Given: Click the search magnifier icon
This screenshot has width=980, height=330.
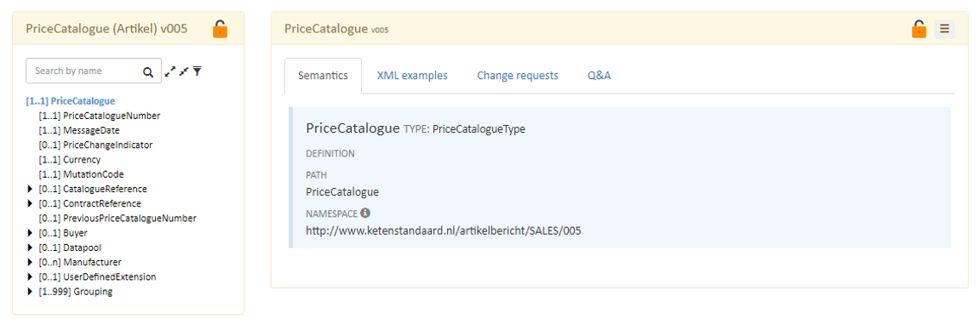Looking at the screenshot, I should pyautogui.click(x=148, y=71).
